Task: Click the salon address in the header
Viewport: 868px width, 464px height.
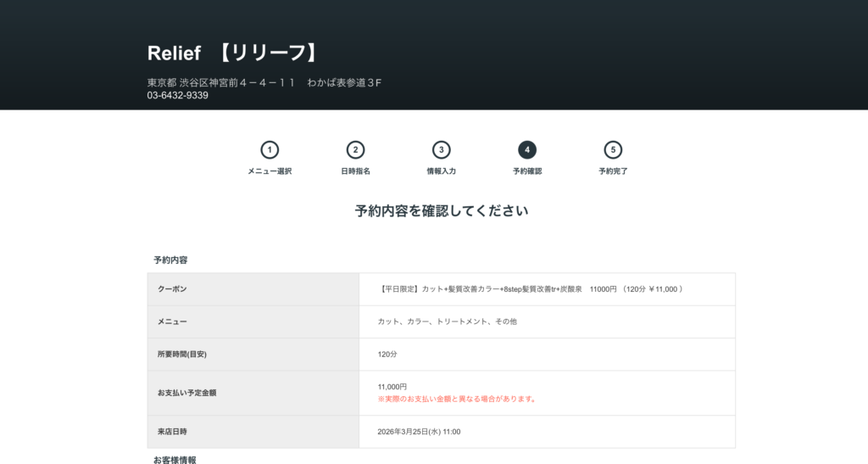Action: (x=264, y=82)
